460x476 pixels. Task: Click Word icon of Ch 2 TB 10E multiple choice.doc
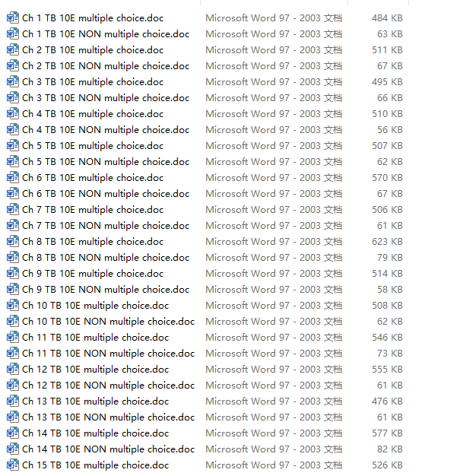tap(12, 49)
